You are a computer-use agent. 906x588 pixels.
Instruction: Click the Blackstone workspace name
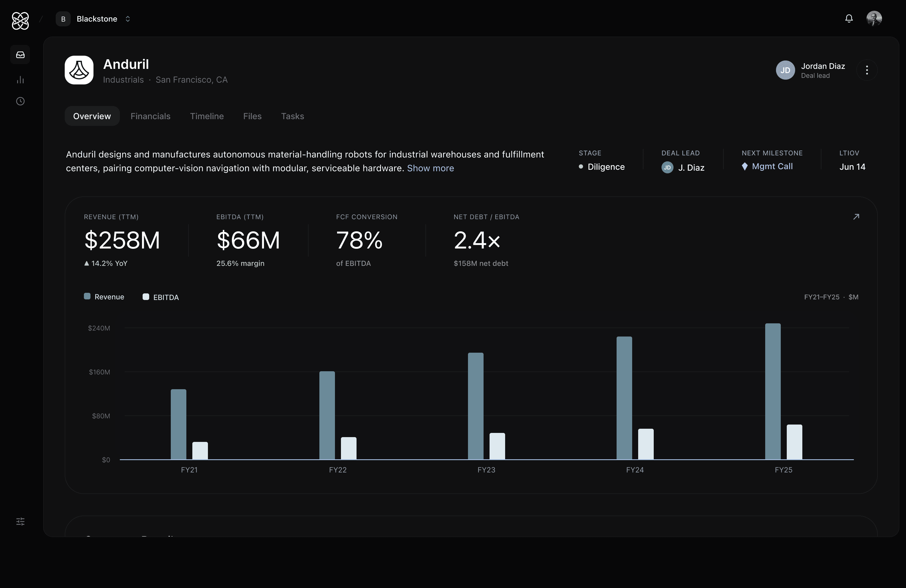click(x=97, y=19)
